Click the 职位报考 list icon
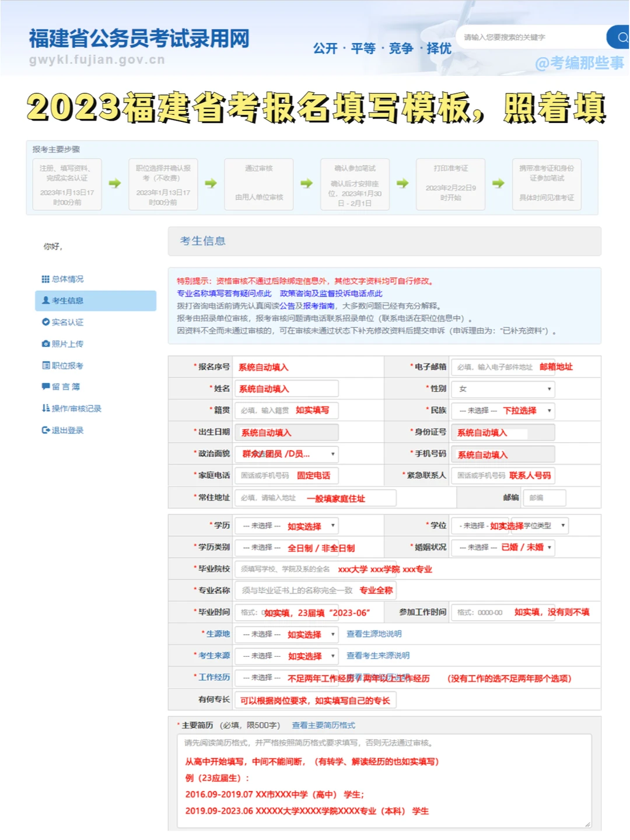The height and width of the screenshot is (840, 630). pyautogui.click(x=45, y=365)
